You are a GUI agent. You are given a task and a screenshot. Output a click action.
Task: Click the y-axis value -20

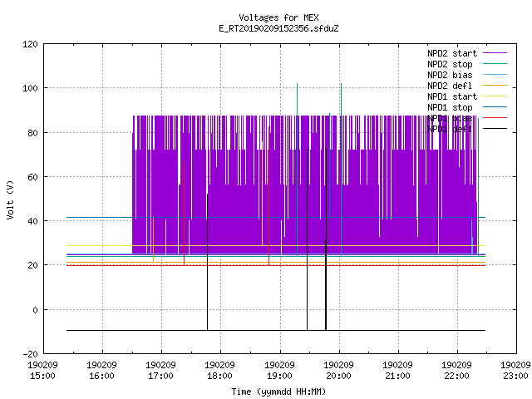(30, 354)
